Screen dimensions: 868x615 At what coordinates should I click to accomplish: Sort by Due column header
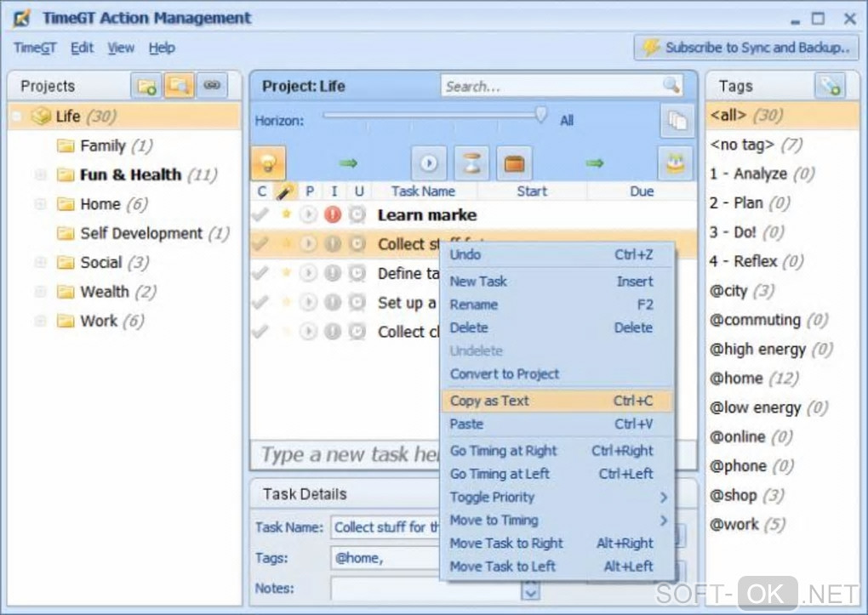tap(642, 191)
